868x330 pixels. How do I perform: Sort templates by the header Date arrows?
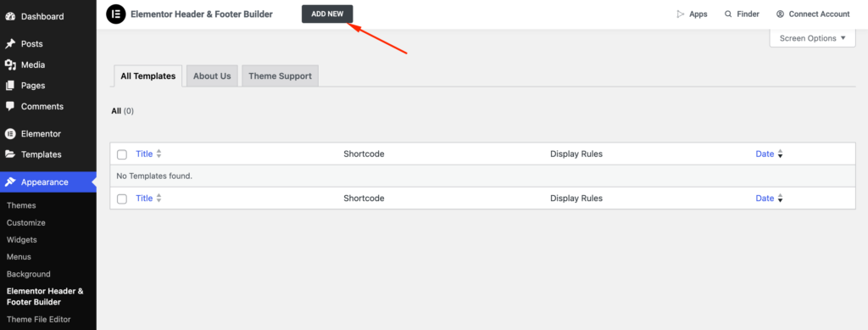(x=780, y=154)
